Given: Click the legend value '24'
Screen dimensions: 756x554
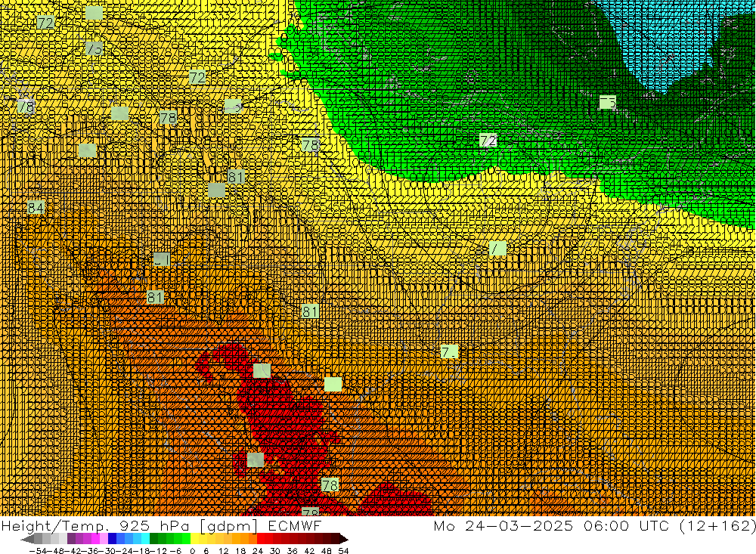Looking at the screenshot, I should [258, 551].
